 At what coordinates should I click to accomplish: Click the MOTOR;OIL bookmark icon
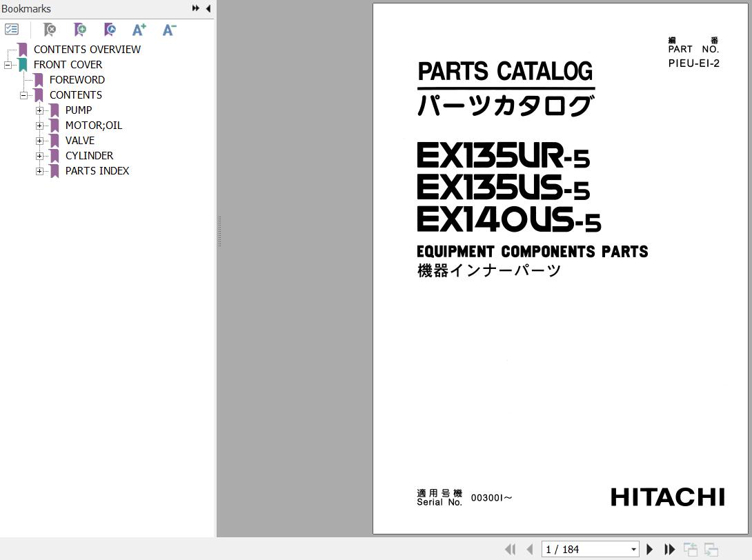point(55,126)
